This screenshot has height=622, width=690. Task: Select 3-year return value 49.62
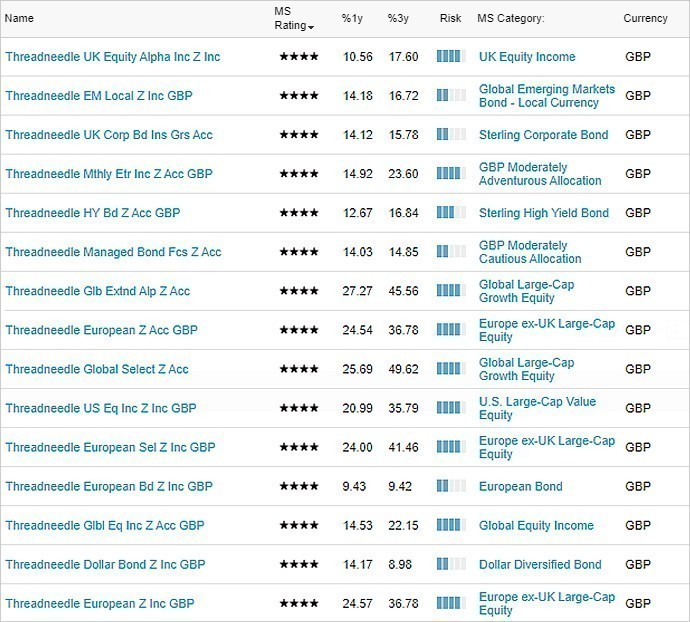point(403,369)
